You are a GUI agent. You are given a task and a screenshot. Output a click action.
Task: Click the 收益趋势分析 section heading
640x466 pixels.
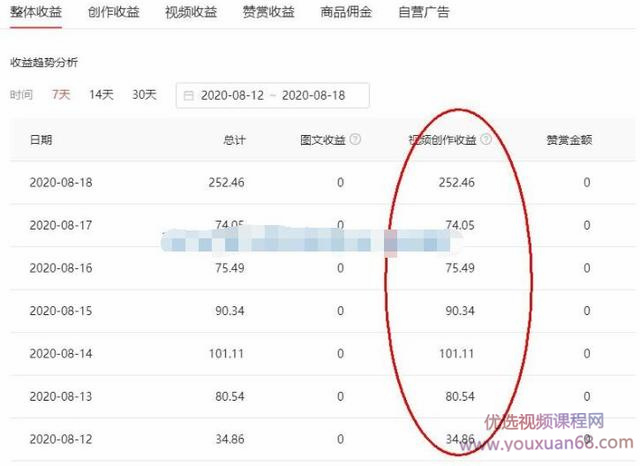point(44,62)
